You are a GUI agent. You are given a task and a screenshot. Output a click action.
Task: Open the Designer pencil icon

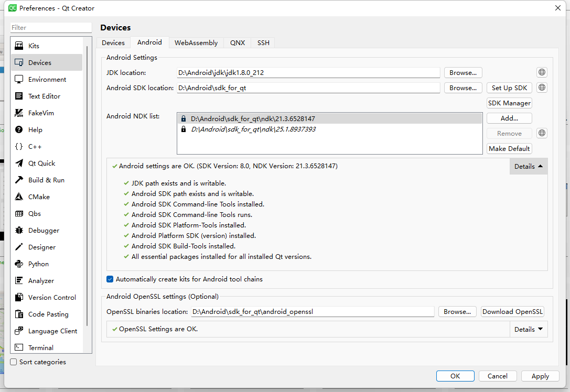[19, 247]
